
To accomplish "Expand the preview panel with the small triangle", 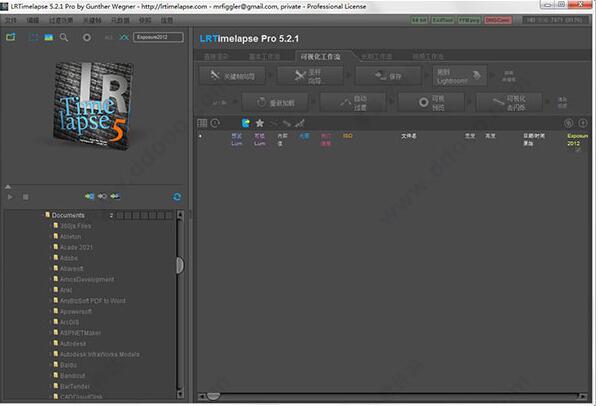I will pyautogui.click(x=8, y=187).
